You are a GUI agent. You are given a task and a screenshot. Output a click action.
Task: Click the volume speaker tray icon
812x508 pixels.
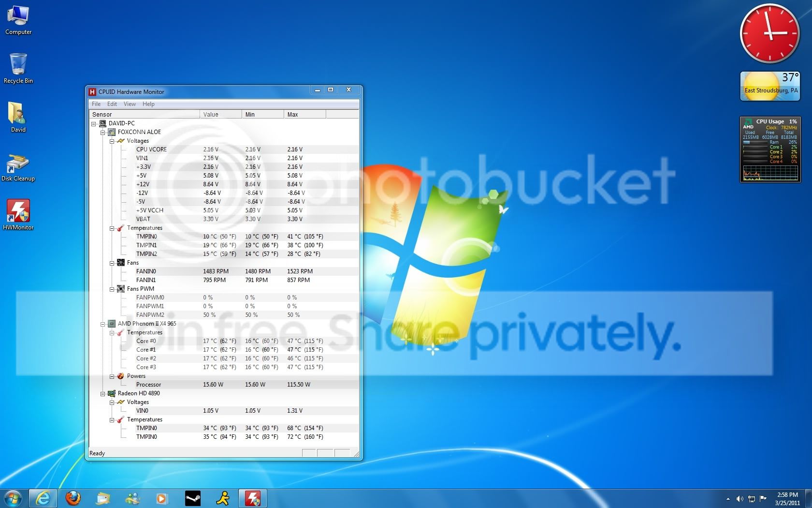pos(739,498)
